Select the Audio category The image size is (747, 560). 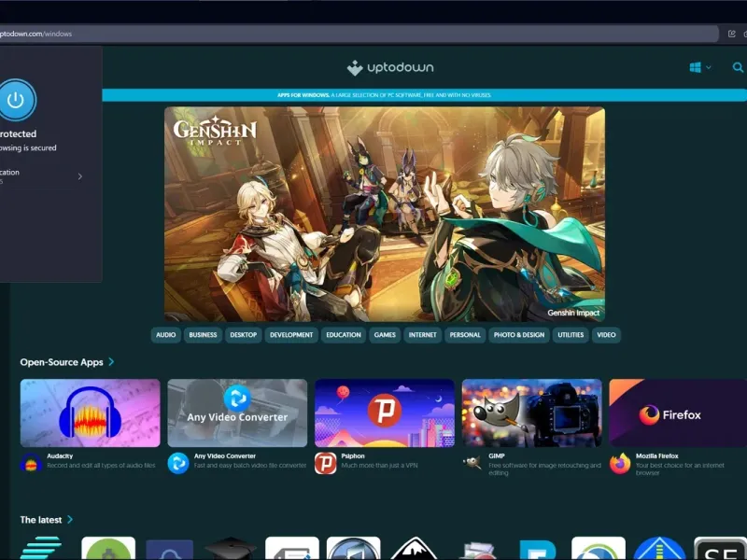(166, 335)
